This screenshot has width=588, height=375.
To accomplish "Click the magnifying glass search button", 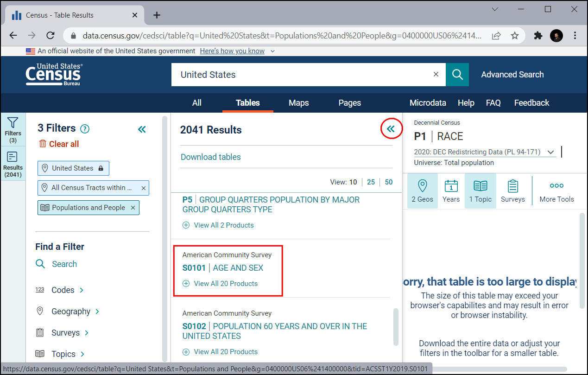I will (457, 75).
